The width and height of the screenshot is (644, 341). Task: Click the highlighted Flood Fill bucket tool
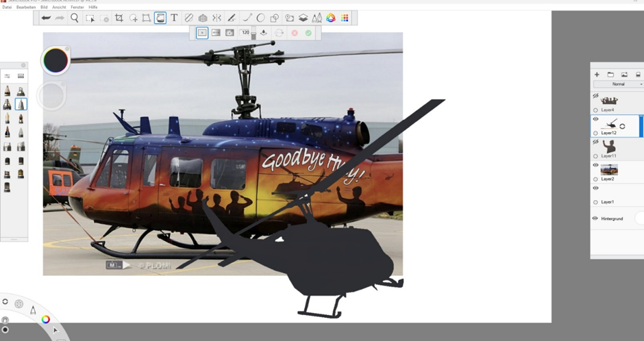[160, 18]
